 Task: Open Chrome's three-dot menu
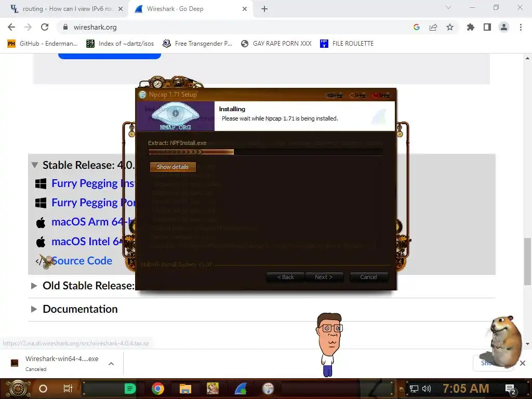[521, 27]
